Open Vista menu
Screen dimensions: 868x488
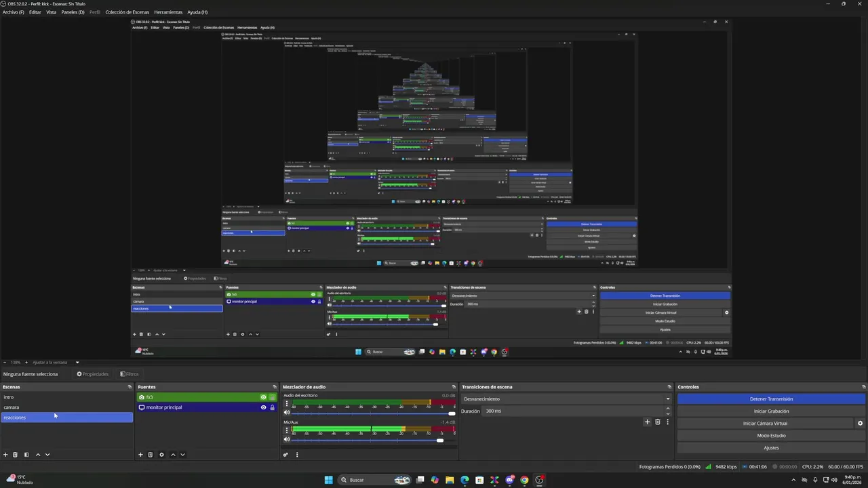coord(51,12)
